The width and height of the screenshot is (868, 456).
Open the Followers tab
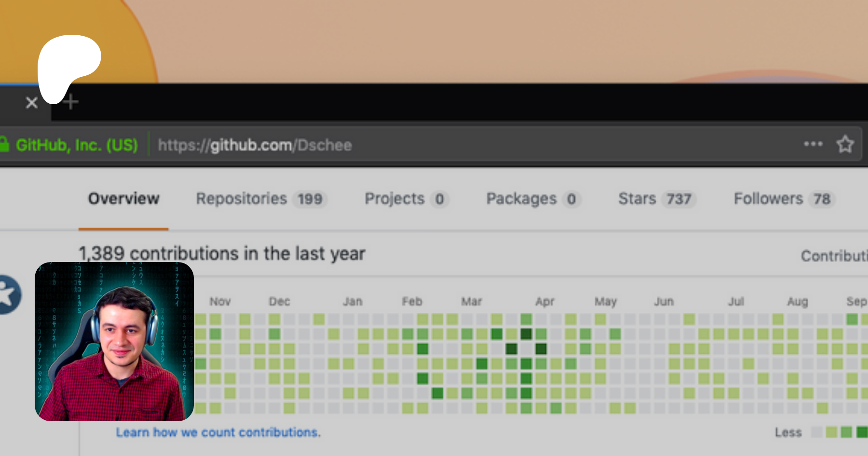(x=783, y=199)
